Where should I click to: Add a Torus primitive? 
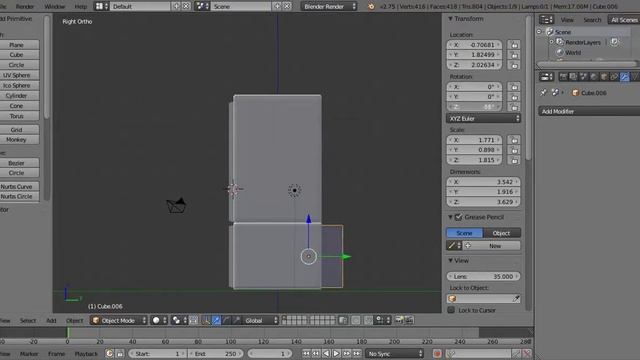click(17, 116)
